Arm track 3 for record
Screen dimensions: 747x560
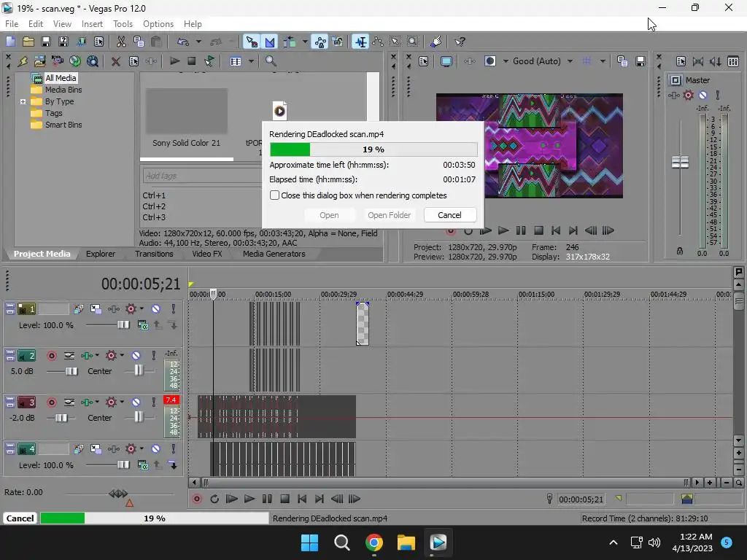(x=52, y=402)
